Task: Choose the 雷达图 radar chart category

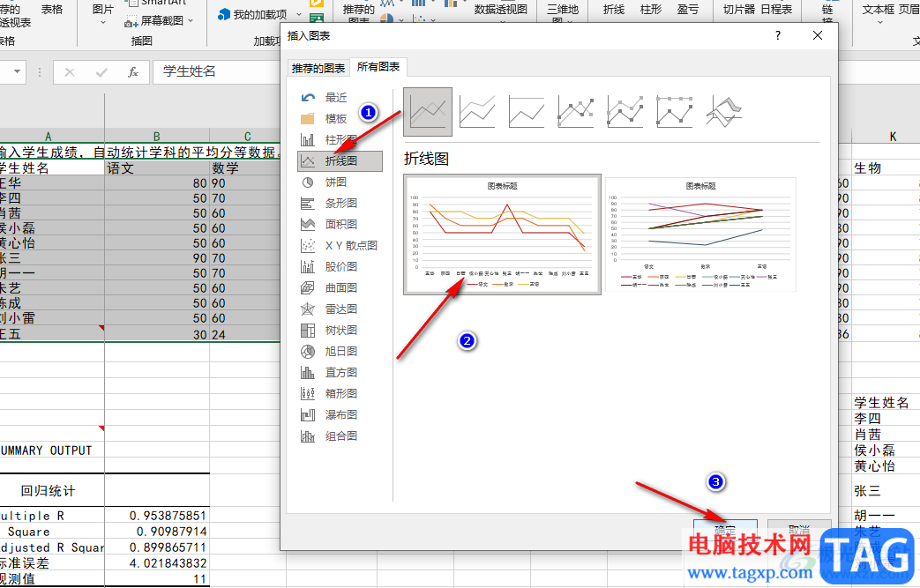Action: click(x=340, y=309)
